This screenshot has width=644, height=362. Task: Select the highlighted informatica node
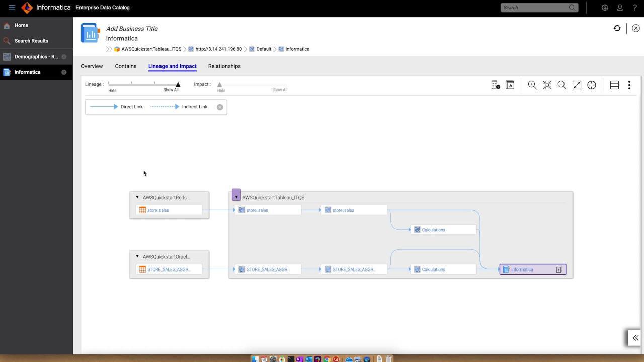coord(533,269)
